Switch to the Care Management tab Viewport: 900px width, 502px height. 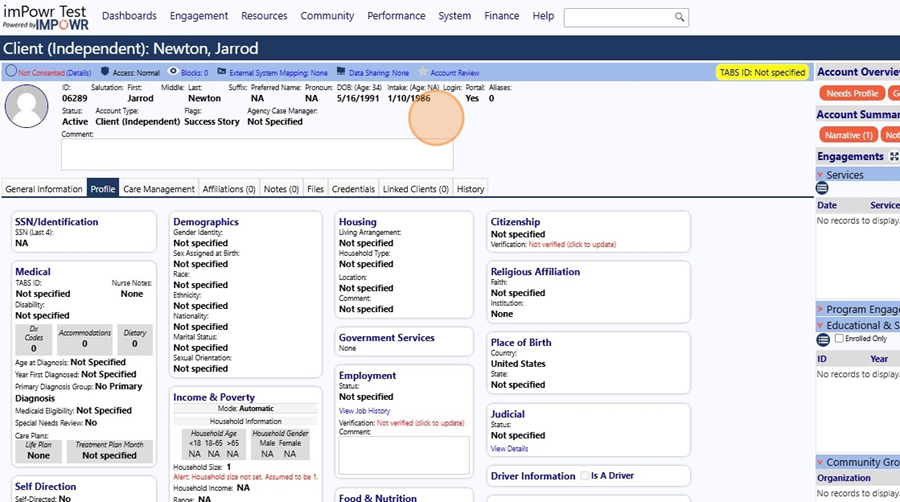click(x=159, y=189)
